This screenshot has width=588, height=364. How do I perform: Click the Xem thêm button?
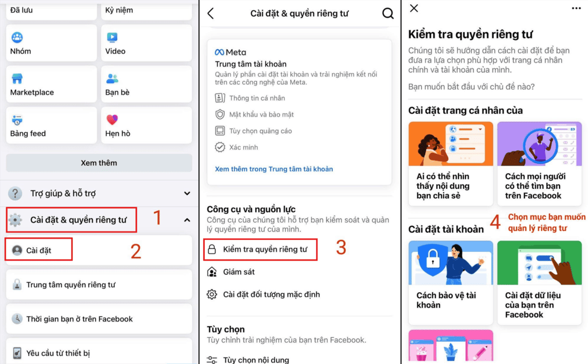coord(99,163)
